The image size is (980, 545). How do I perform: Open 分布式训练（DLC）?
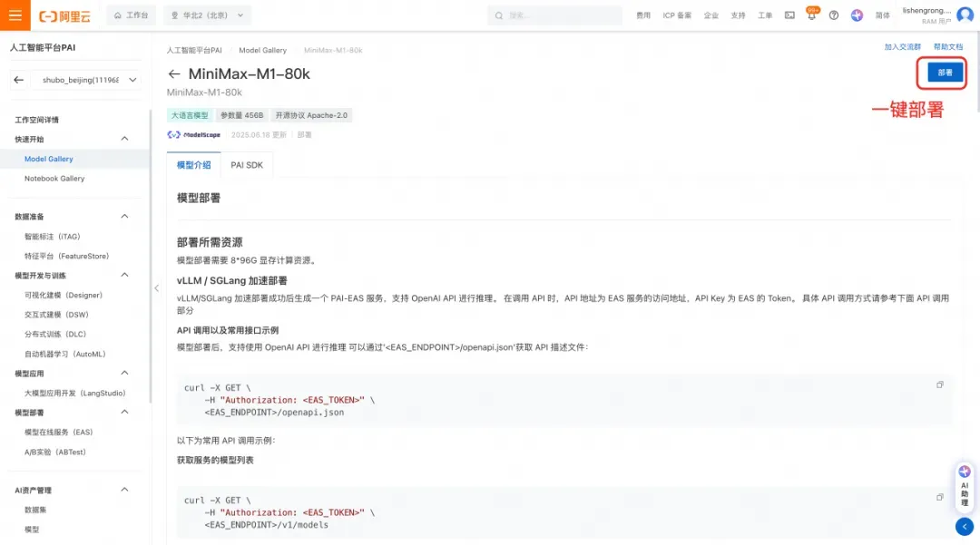pyautogui.click(x=55, y=334)
